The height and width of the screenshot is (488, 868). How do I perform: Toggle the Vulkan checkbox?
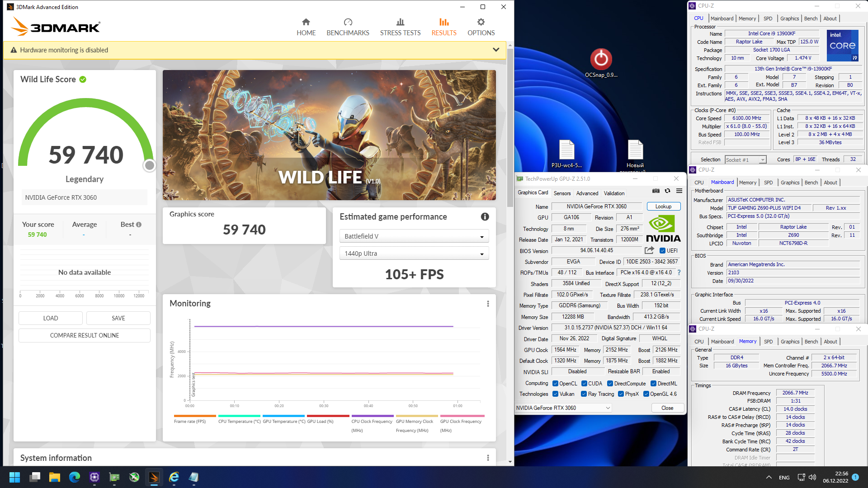click(555, 394)
